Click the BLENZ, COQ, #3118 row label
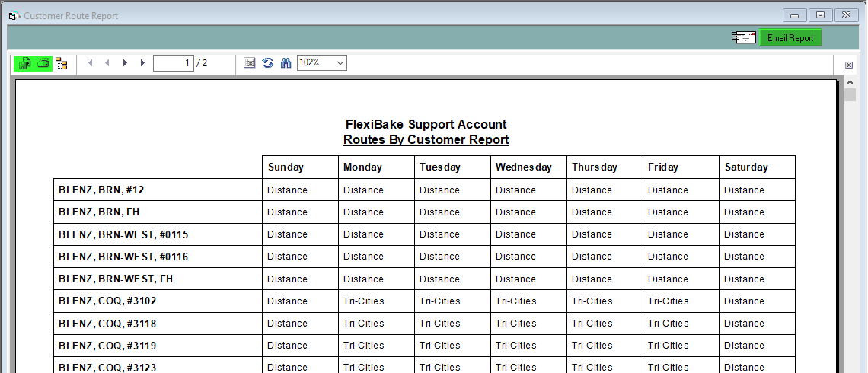868x373 pixels. pos(107,324)
